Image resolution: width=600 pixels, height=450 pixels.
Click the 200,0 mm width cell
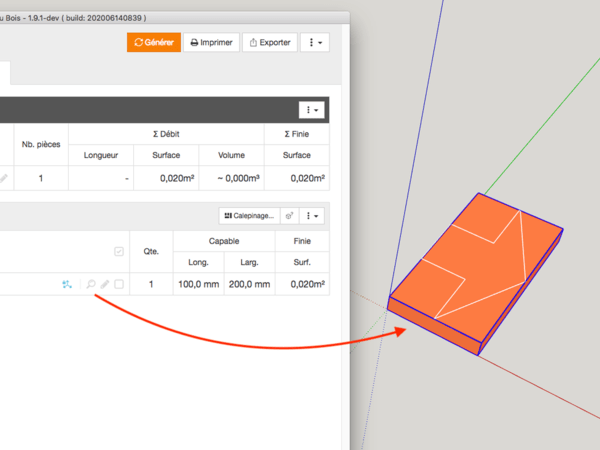[248, 285]
